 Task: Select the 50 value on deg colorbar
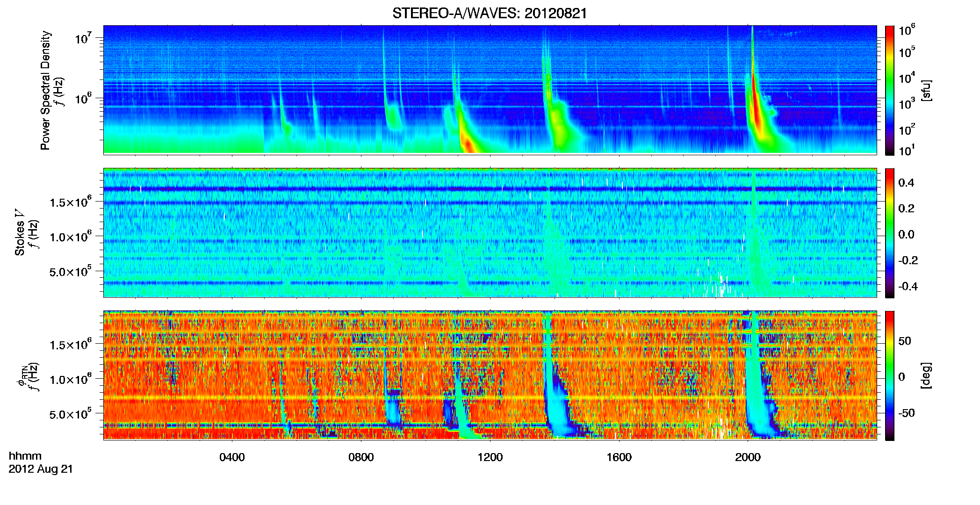pyautogui.click(x=905, y=341)
